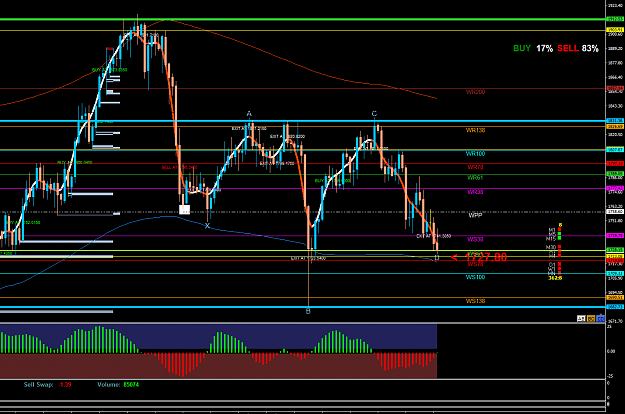Screen dimensions: 625x414
Task: Click pattern point A on the chart
Action: pos(249,114)
